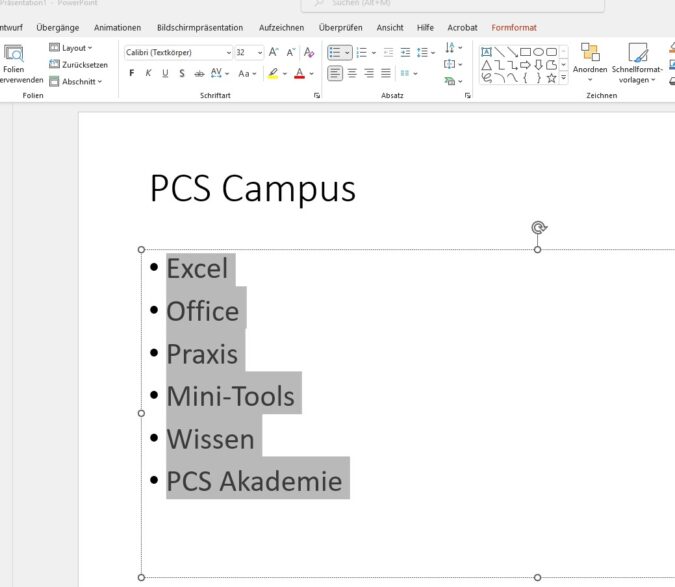Viewport: 675px width, 587px height.
Task: Click the rotation handle of the text box
Action: (x=539, y=227)
